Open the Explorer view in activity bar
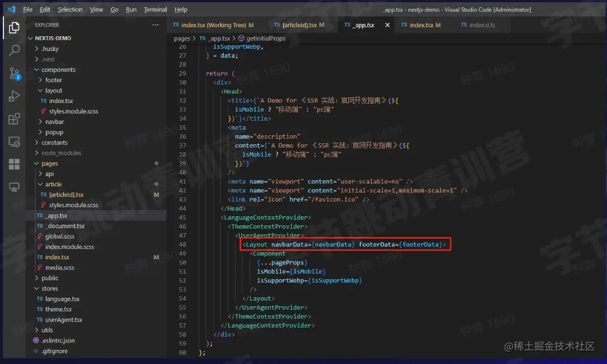Screen dimensions: 607x364 (x=14, y=28)
